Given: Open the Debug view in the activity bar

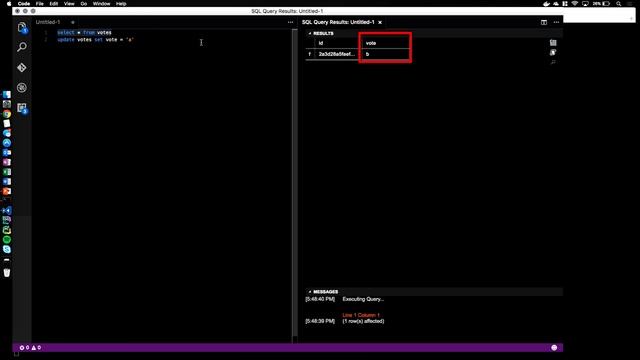Looking at the screenshot, I should click(x=22, y=87).
